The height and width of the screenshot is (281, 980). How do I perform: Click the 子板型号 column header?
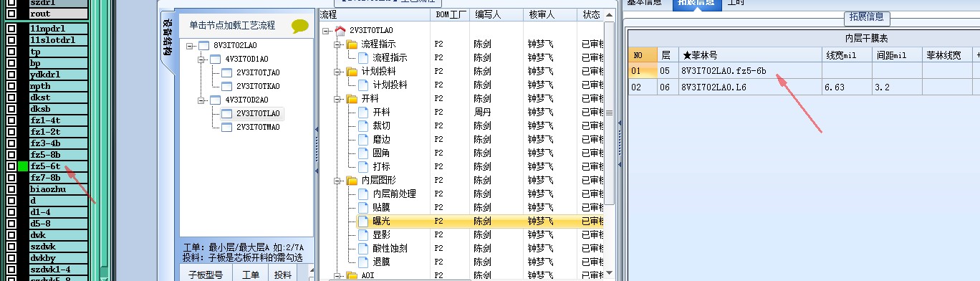[x=206, y=275]
